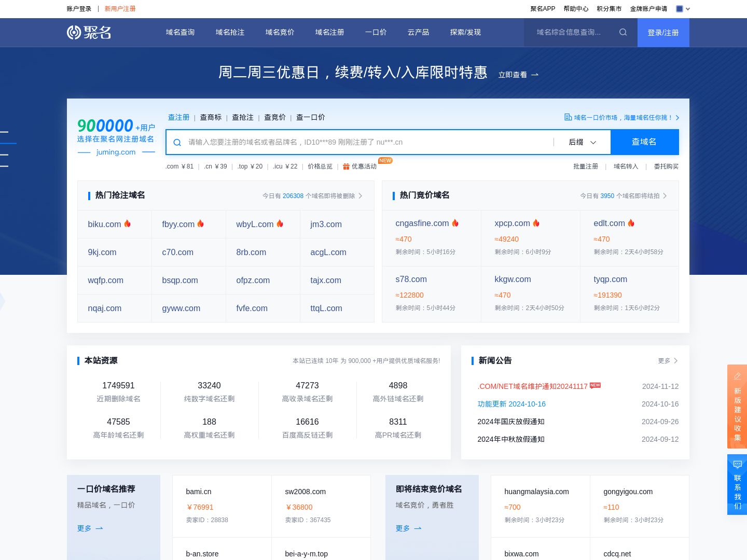
Task: Select the 查一口价 search tab
Action: pyautogui.click(x=310, y=117)
